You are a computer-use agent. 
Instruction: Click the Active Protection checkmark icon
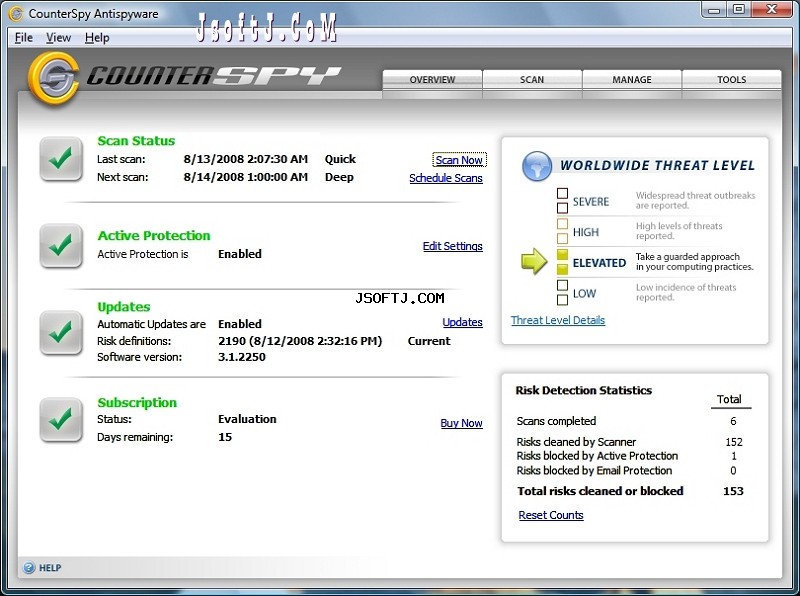pos(61,245)
